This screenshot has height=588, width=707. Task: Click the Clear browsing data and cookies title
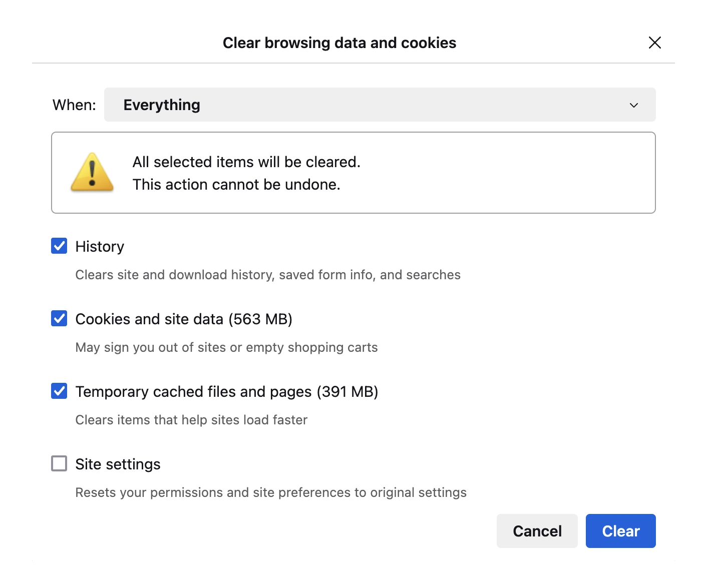coord(339,43)
